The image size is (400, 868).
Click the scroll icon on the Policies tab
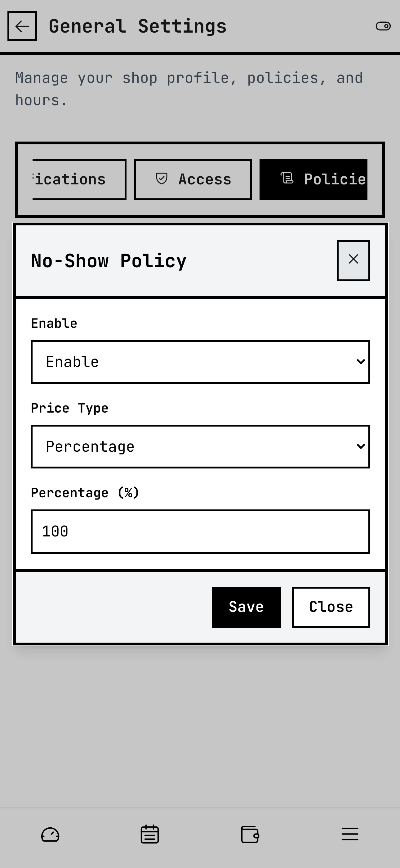point(287,179)
